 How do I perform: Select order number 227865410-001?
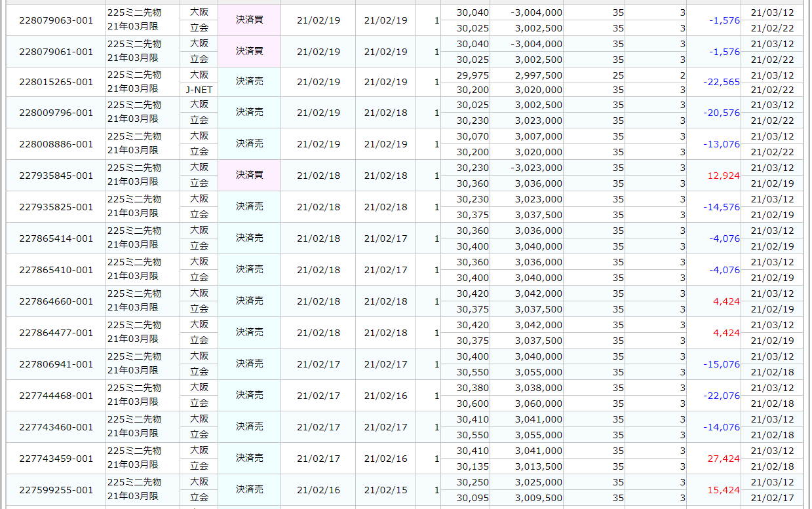tap(56, 270)
